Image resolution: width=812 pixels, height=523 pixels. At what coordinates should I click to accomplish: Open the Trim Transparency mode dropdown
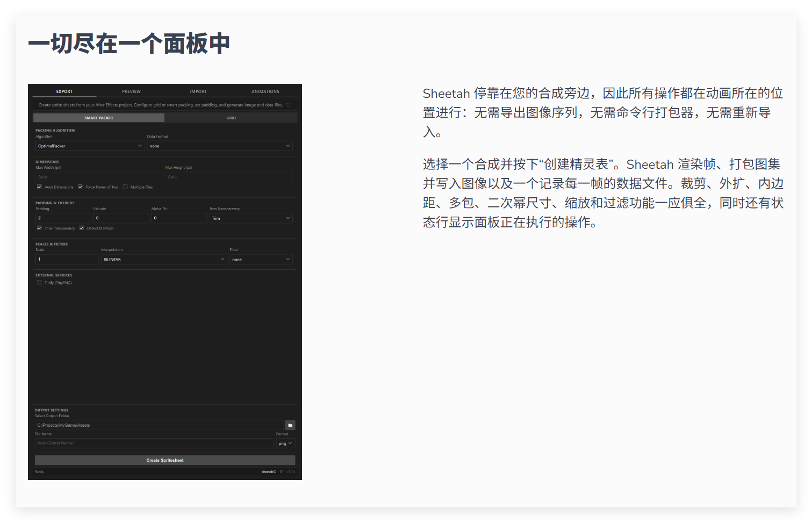[251, 218]
